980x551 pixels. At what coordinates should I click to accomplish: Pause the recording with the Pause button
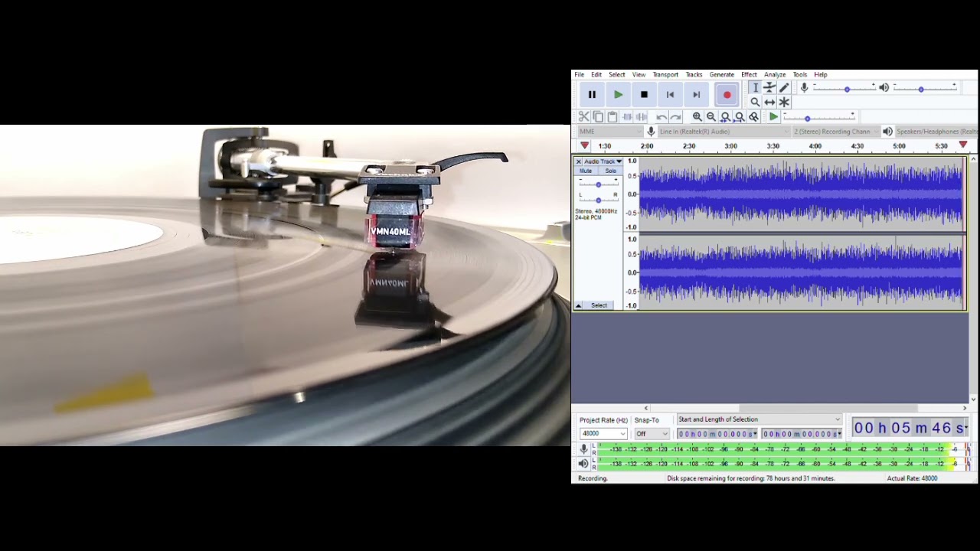(592, 95)
